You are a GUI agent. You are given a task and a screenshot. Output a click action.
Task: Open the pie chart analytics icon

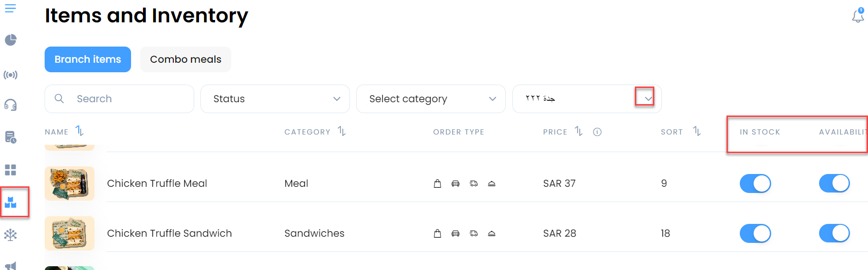pos(10,40)
